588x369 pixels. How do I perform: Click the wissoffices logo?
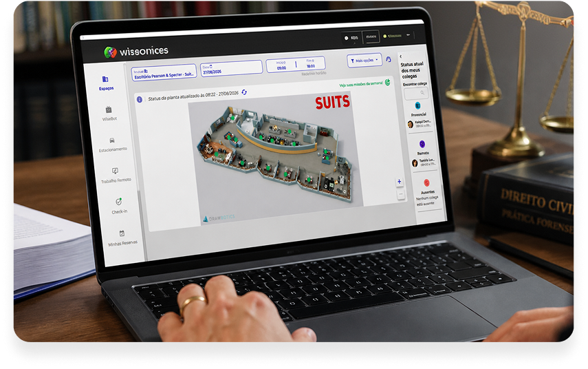pyautogui.click(x=136, y=52)
